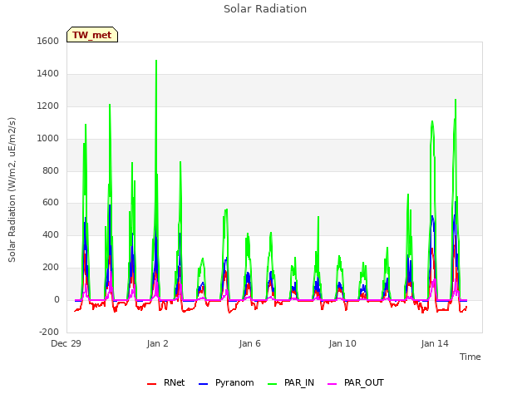Click the 1600 y-axis tick label
The width and height of the screenshot is (532, 399).
tap(48, 41)
